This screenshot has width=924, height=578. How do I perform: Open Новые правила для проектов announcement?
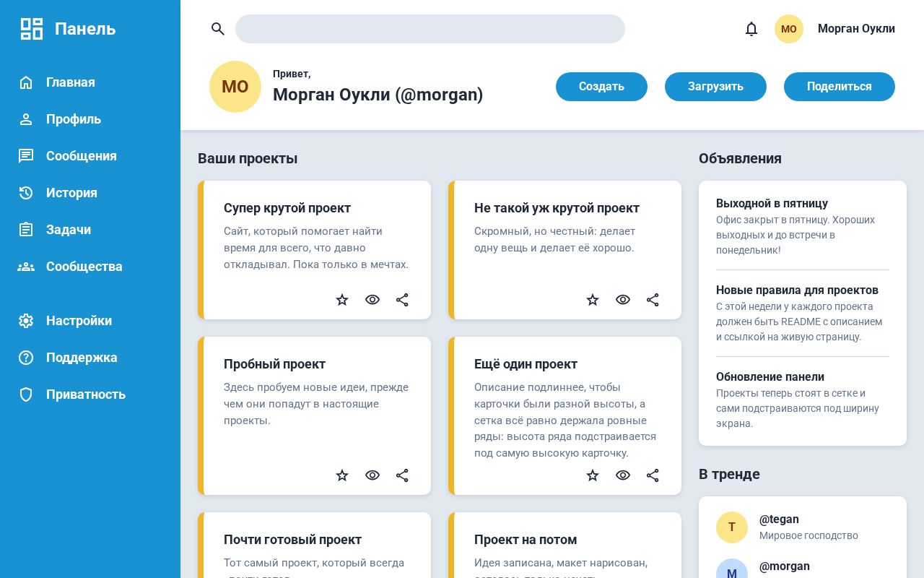[797, 290]
